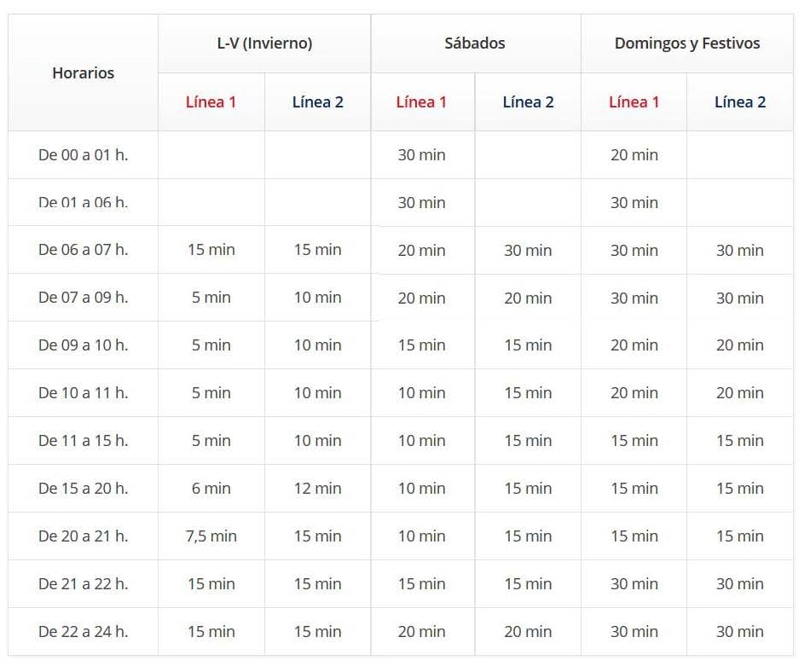Click Sábados Línea 1 cell for 01 to 06 h
Screen dimensions: 810x672
(x=421, y=203)
